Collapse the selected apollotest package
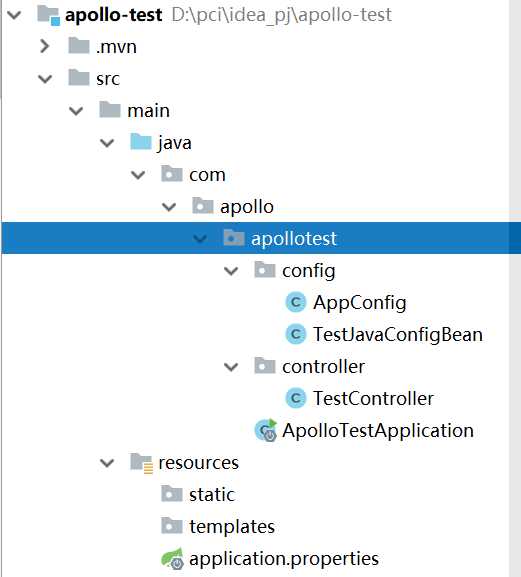The image size is (521, 577). click(x=200, y=239)
